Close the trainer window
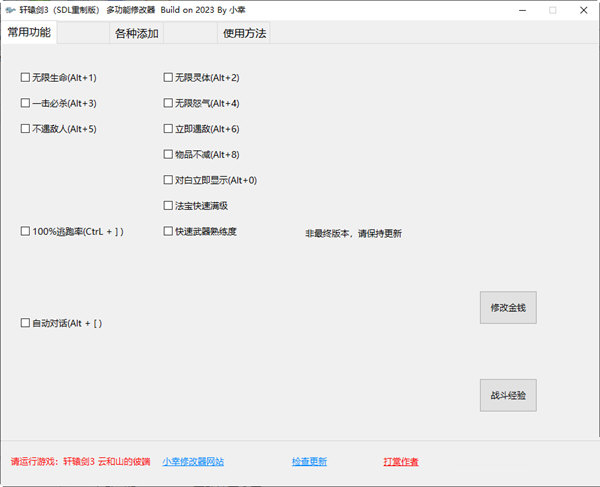The image size is (600, 487). click(584, 10)
